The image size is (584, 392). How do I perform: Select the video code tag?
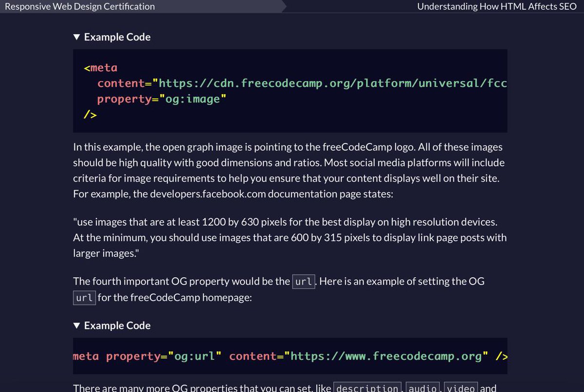(460, 388)
